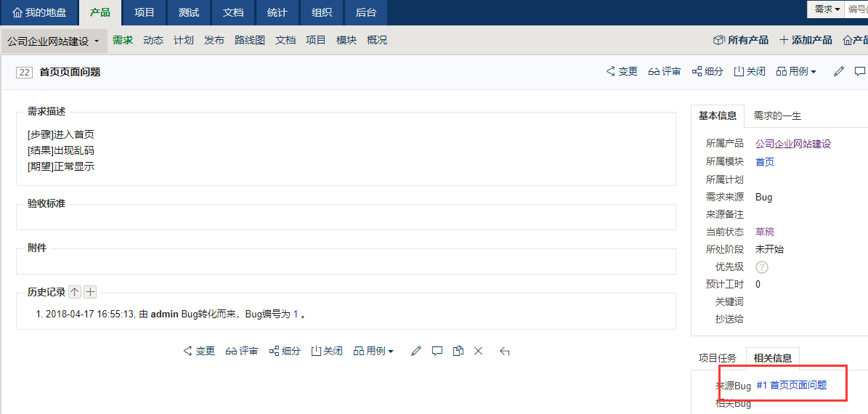Screen dimensions: 868x414
Task: Open 首页 module link
Action: 764,162
